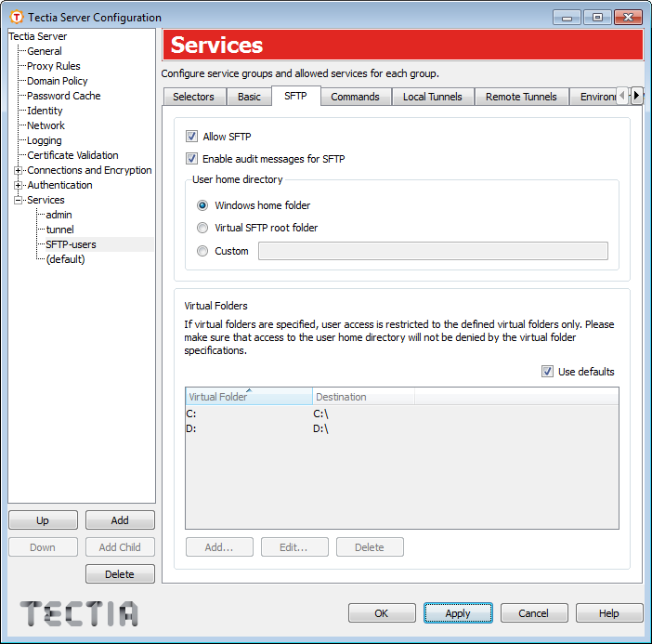Click the Up button
The width and height of the screenshot is (652, 644).
tap(43, 520)
